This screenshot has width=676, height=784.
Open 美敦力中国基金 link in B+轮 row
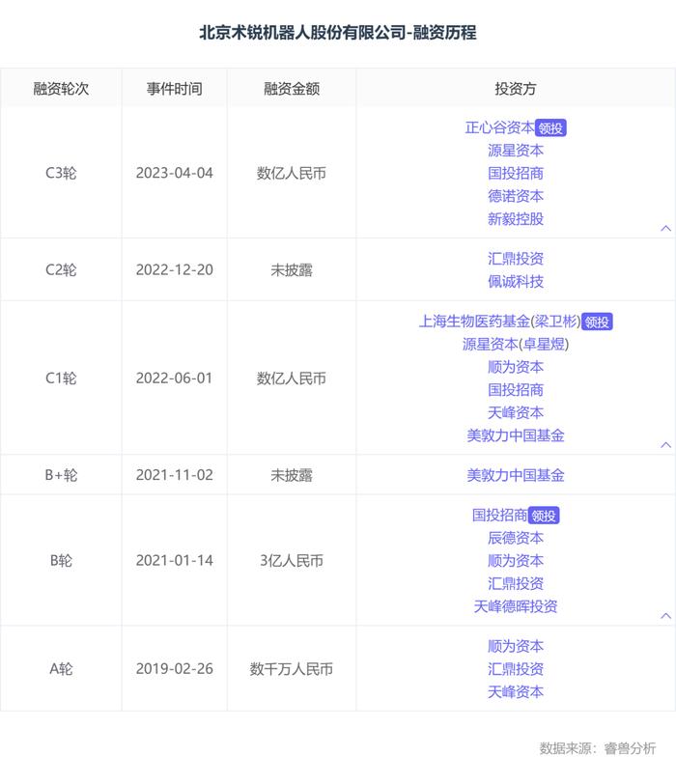tap(516, 475)
